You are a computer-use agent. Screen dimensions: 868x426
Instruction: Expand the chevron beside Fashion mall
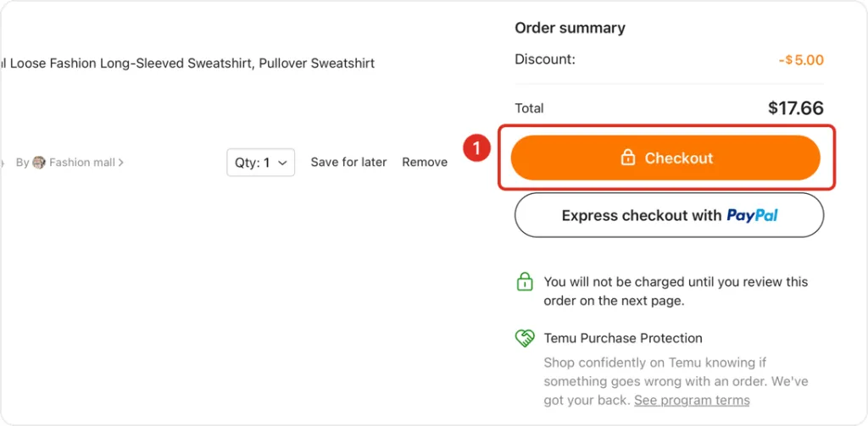(121, 163)
